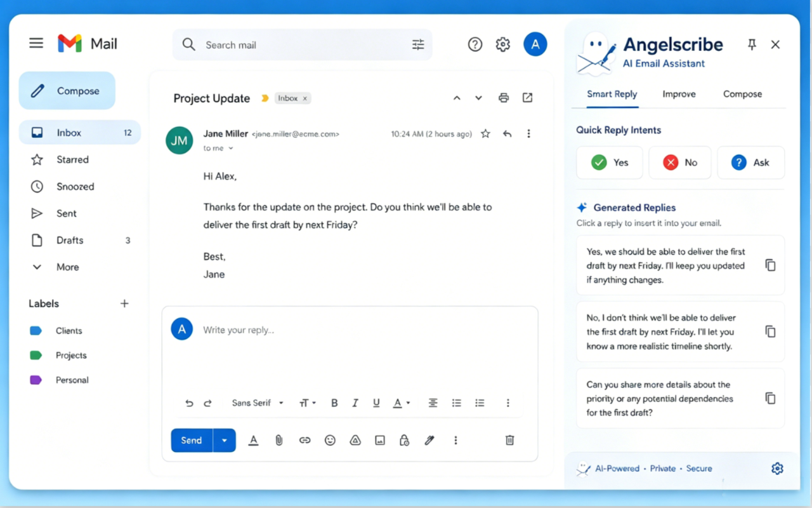Add a new label with plus
Image resolution: width=812 pixels, height=508 pixels.
(x=124, y=304)
